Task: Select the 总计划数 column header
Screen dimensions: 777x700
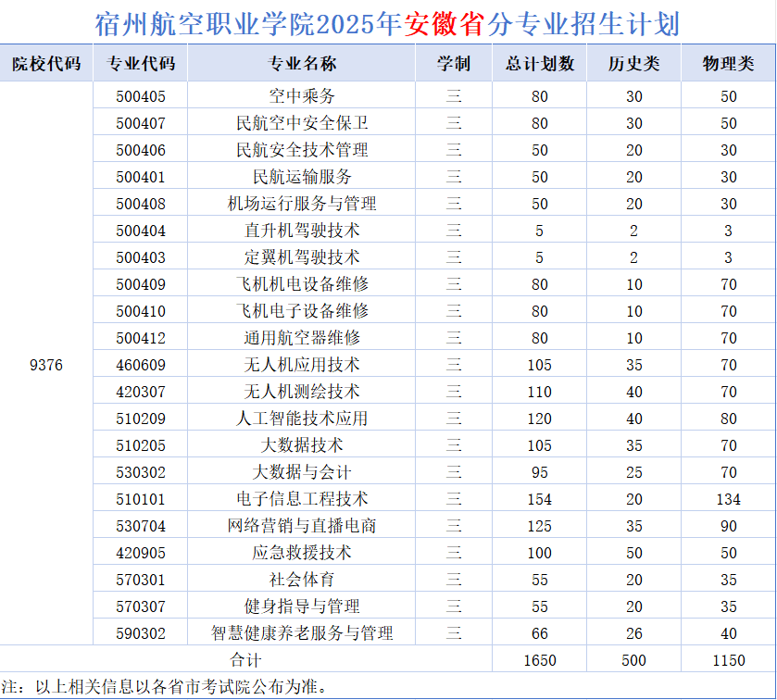Action: 540,64
